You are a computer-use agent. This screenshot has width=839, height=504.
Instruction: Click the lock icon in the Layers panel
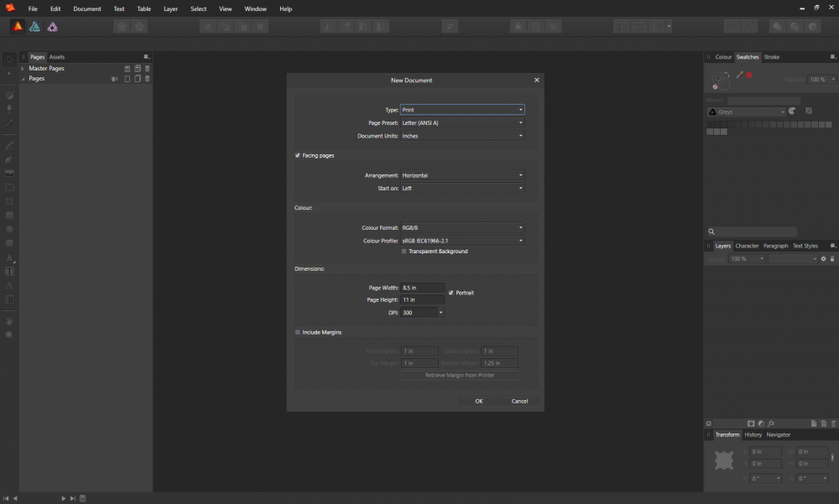click(x=832, y=259)
